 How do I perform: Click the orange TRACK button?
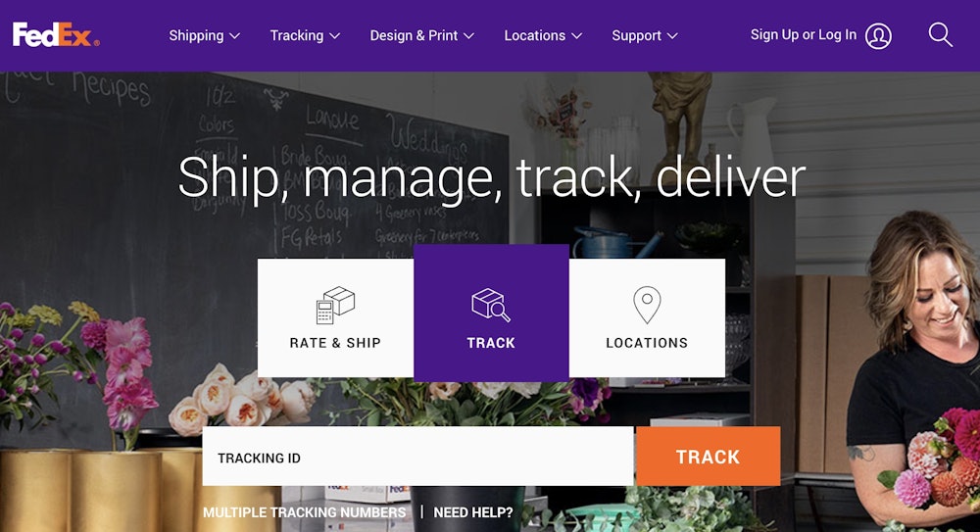(x=709, y=457)
